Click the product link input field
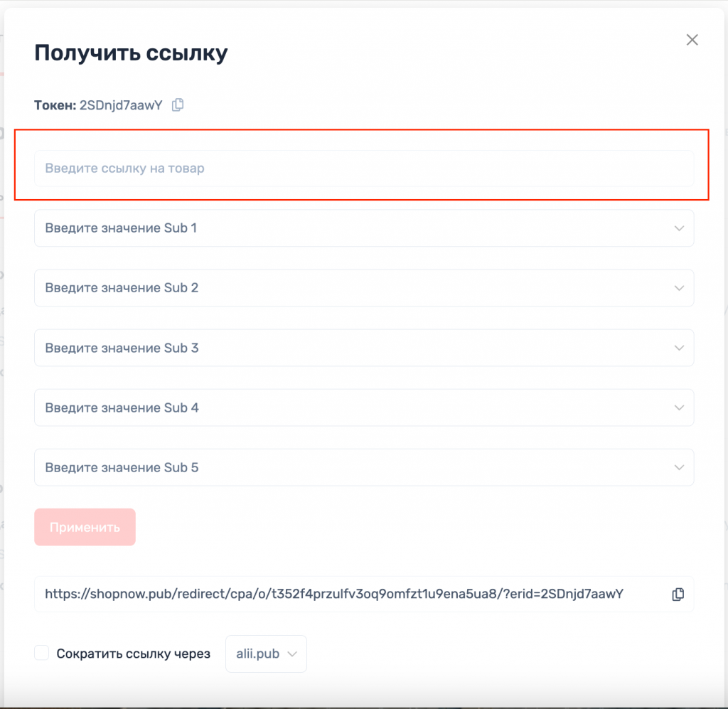 tap(363, 169)
